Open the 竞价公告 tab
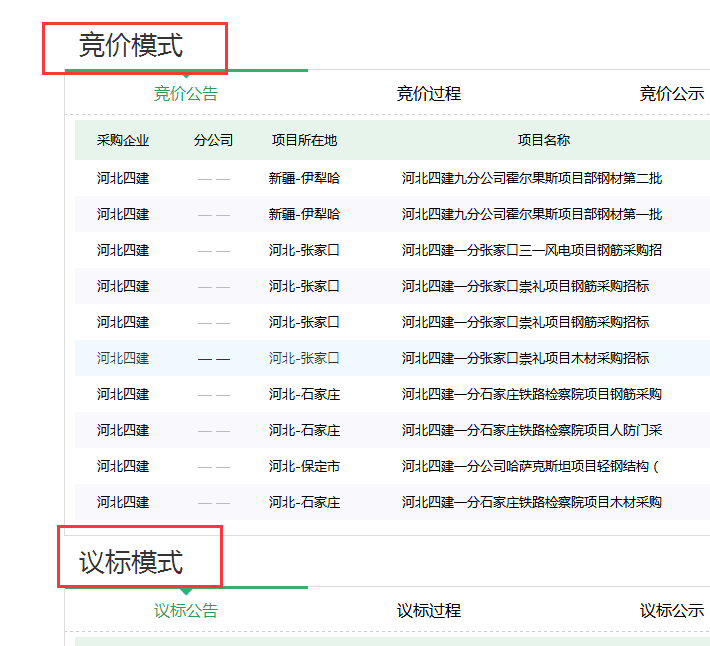The width and height of the screenshot is (710, 646). pos(186,94)
